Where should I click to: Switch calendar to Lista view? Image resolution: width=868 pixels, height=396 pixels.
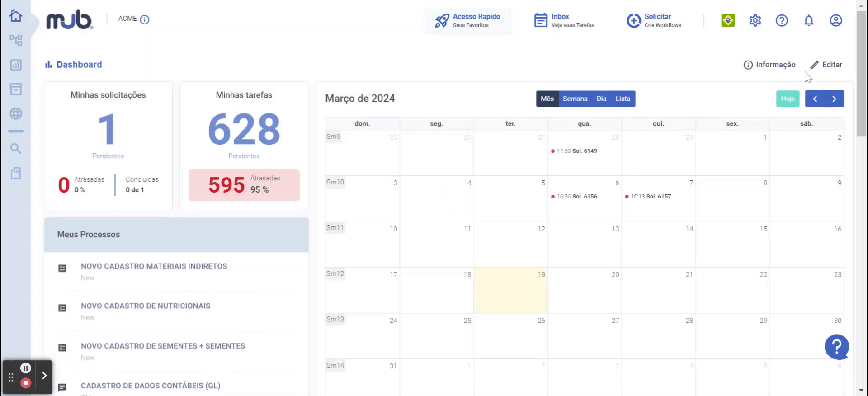(x=623, y=99)
